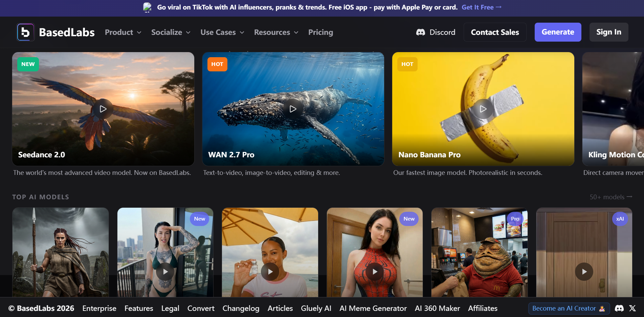Click the BasedLabs logo icon
Screen dimensions: 644x317
(x=26, y=32)
